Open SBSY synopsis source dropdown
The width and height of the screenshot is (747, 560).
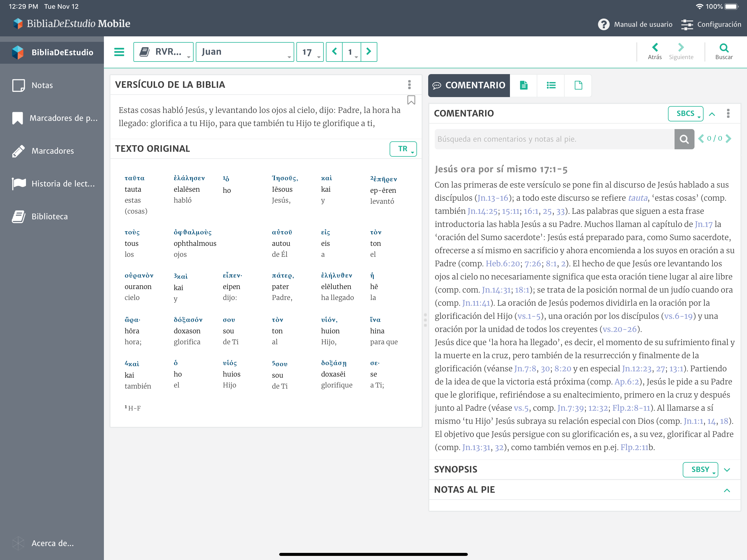point(700,469)
